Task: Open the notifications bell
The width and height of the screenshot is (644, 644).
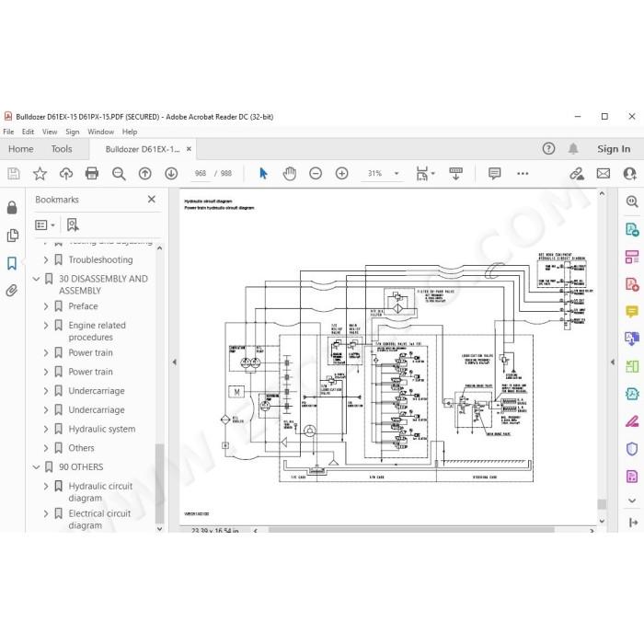Action: coord(573,149)
